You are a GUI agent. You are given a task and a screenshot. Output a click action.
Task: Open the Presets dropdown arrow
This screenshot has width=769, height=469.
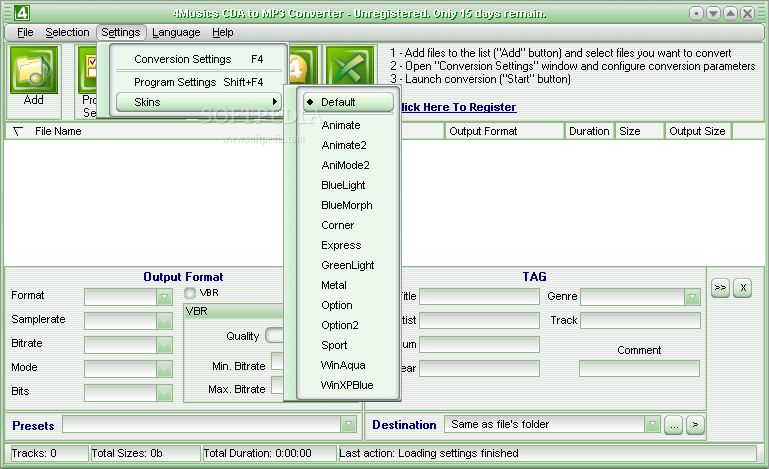tap(348, 424)
